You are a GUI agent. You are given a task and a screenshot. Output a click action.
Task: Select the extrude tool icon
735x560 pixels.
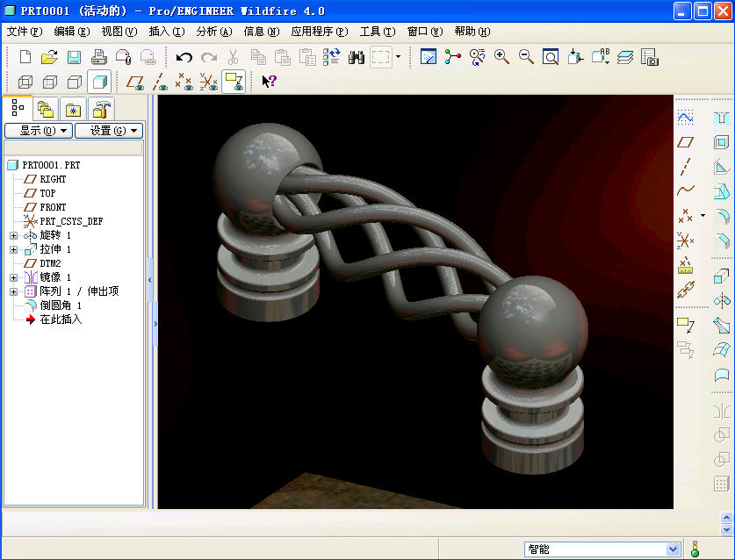(x=722, y=276)
